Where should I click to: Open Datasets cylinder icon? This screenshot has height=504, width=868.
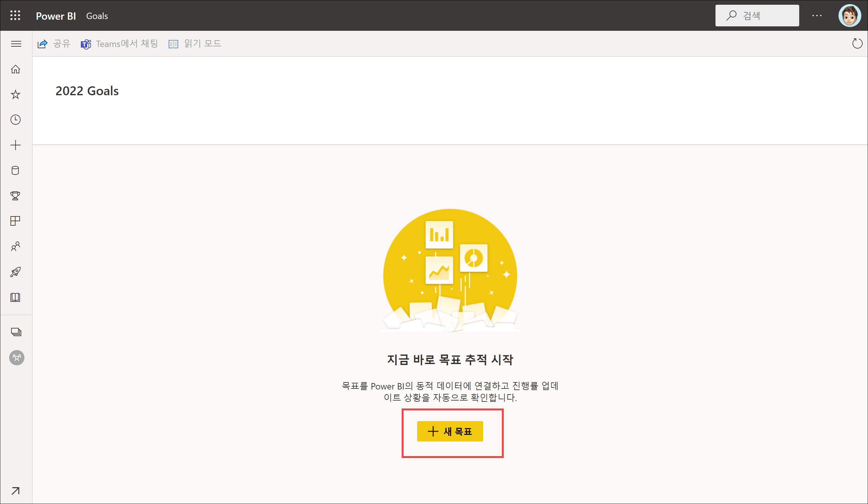point(16,170)
